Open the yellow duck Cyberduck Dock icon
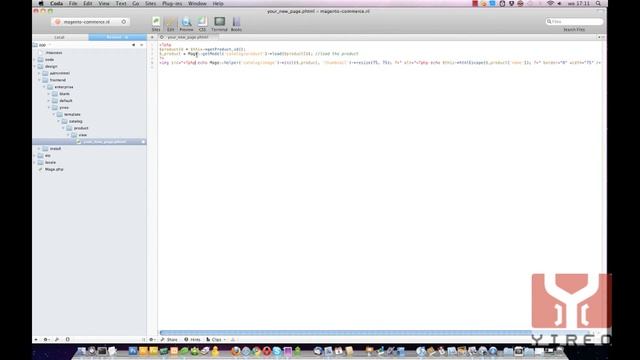 pos(215,351)
